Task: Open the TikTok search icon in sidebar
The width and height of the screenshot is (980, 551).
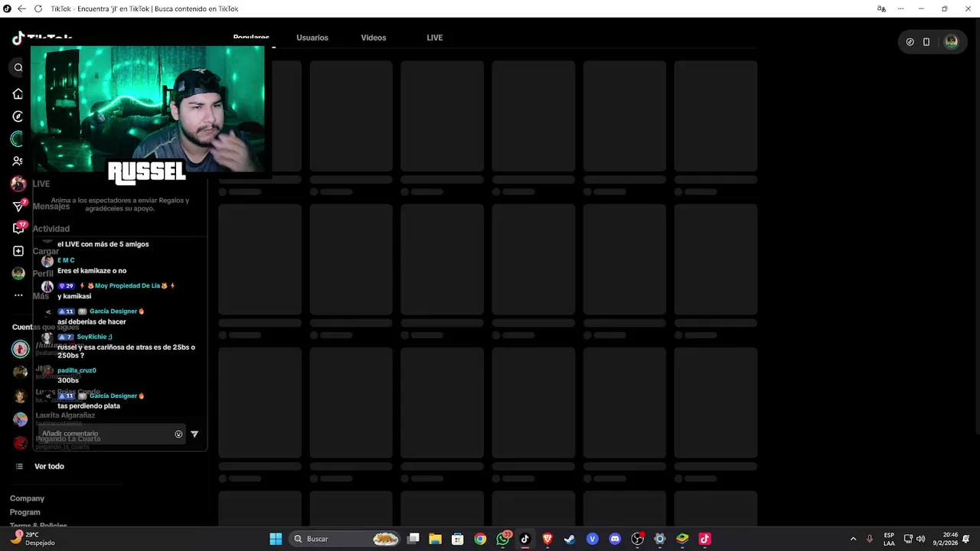Action: pyautogui.click(x=18, y=67)
